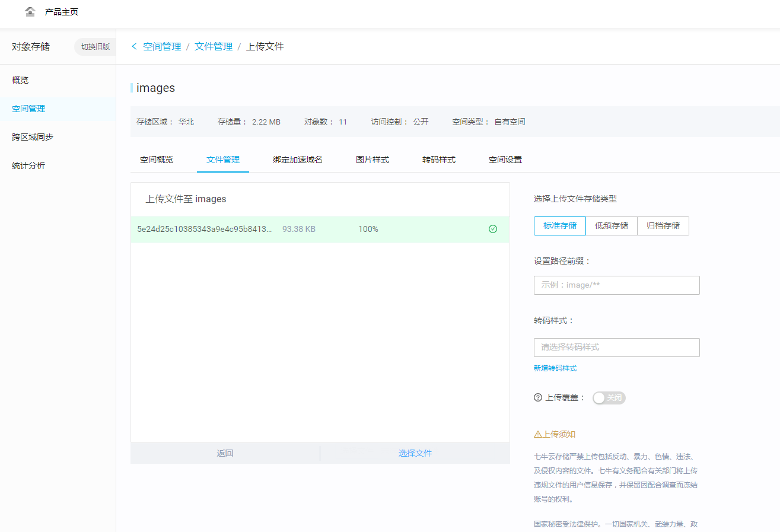Click the 选择文件 button

point(415,453)
